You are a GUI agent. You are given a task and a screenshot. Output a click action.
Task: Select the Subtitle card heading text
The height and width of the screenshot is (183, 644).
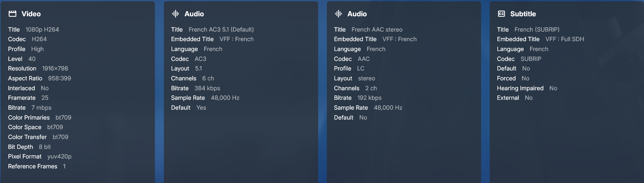click(x=523, y=14)
